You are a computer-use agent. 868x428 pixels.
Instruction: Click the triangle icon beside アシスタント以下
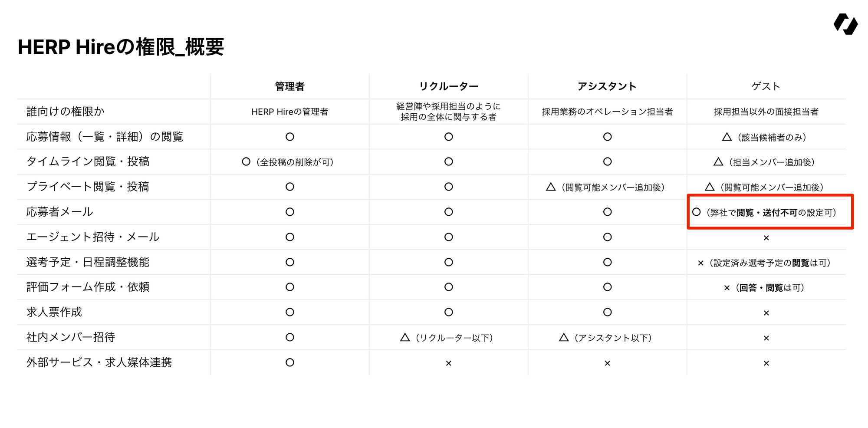[x=564, y=337]
